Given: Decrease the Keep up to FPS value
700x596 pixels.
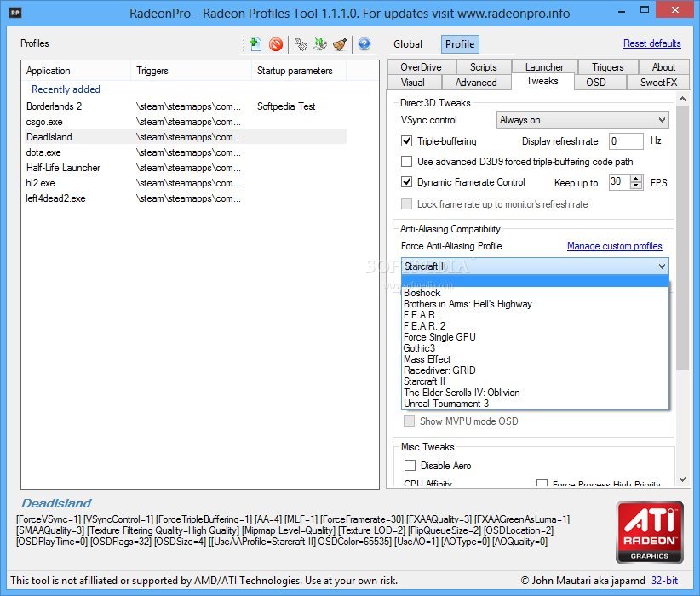Looking at the screenshot, I should click(x=636, y=186).
